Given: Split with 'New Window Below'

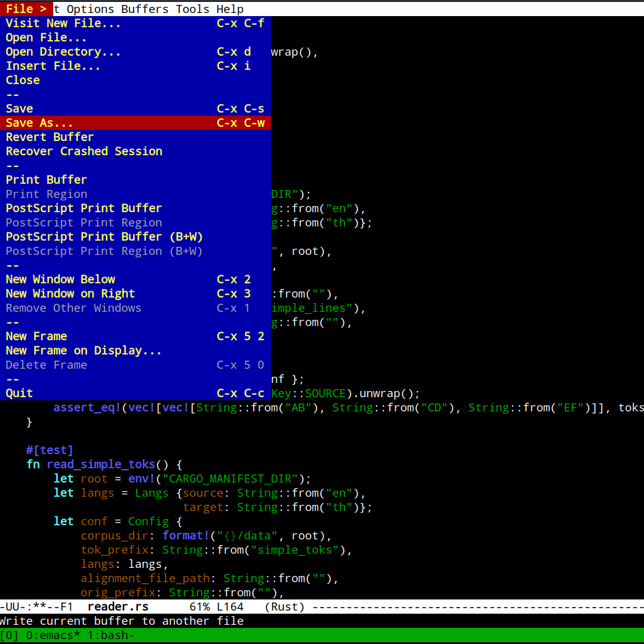Looking at the screenshot, I should [61, 280].
